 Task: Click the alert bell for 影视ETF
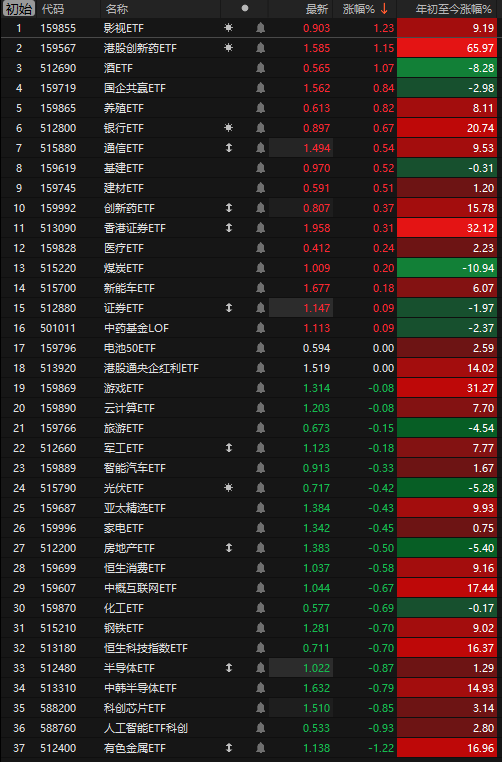pyautogui.click(x=260, y=28)
